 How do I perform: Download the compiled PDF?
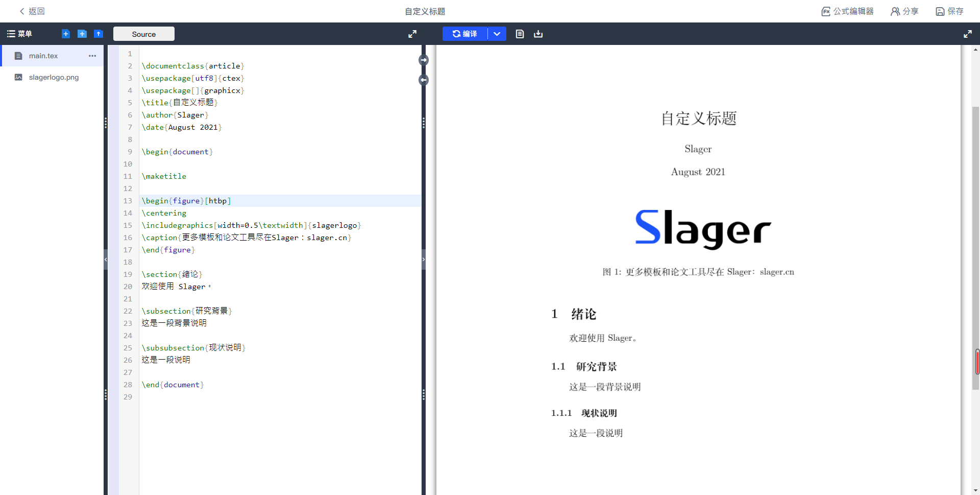tap(538, 34)
